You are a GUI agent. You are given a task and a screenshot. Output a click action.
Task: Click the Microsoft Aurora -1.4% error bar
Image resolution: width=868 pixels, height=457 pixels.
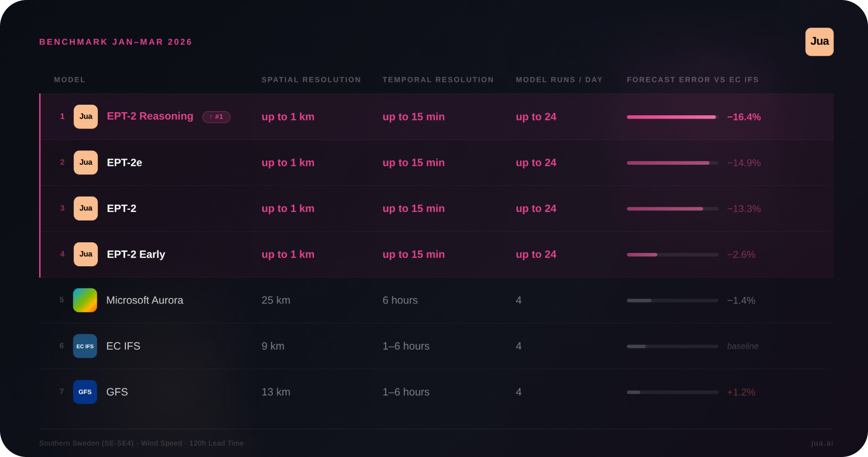point(672,300)
